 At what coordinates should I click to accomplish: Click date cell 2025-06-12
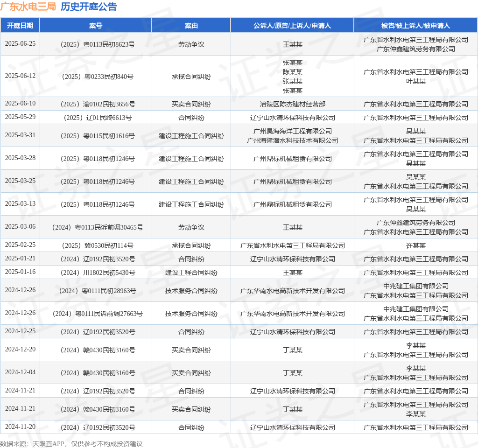click(20, 76)
